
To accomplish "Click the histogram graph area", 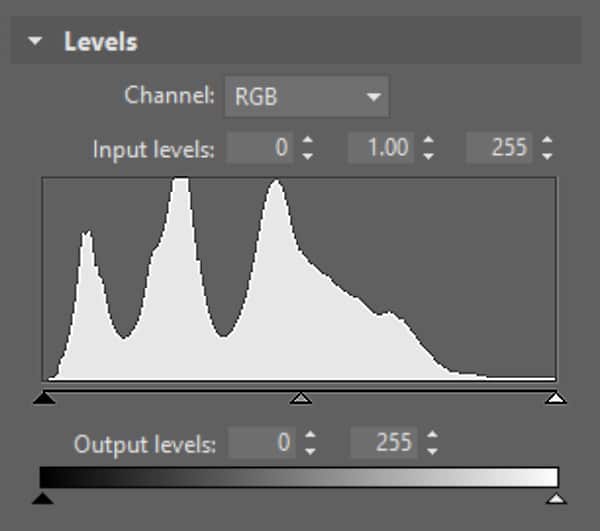I will point(299,279).
